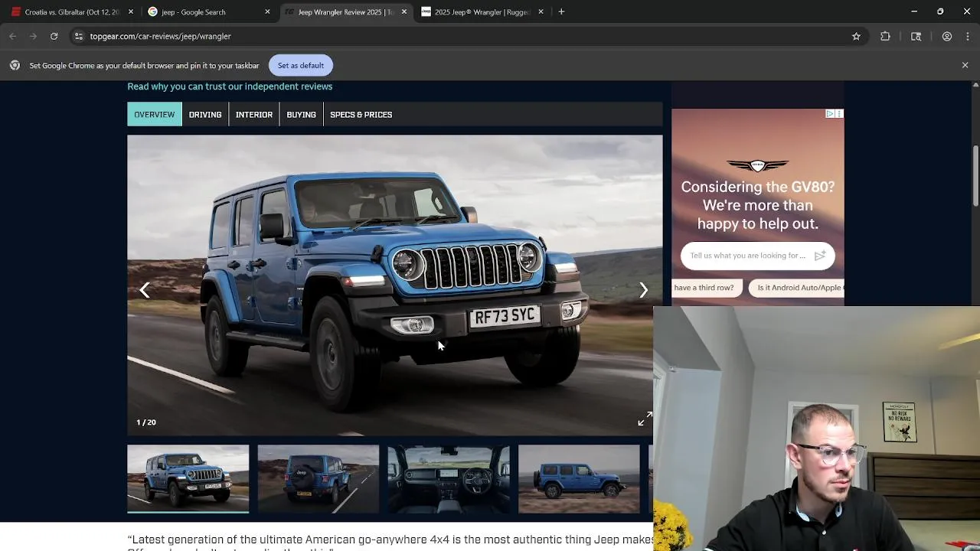980x551 pixels.
Task: Click the Genesis logo in advert
Action: pyautogui.click(x=757, y=165)
